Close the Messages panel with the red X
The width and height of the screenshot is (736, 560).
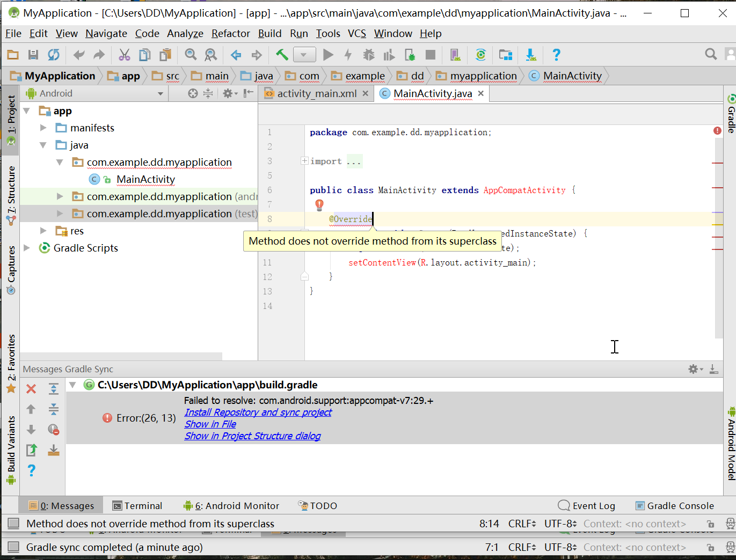pyautogui.click(x=31, y=389)
